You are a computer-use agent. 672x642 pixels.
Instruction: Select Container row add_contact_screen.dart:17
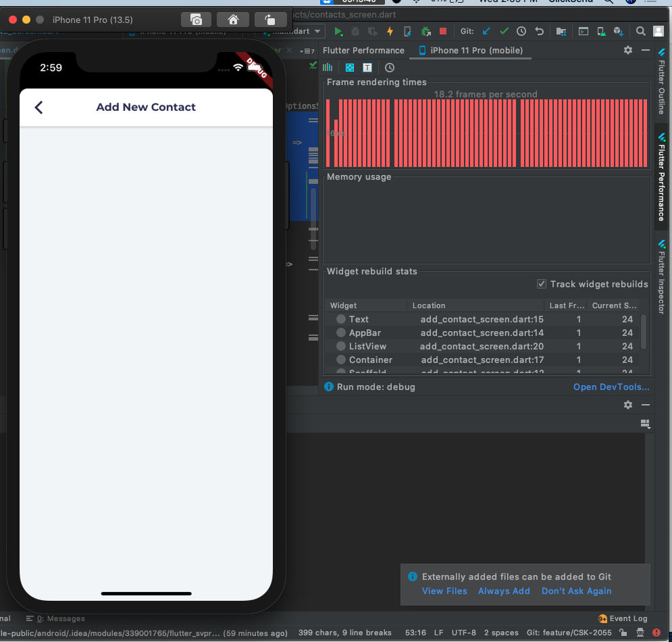click(483, 360)
